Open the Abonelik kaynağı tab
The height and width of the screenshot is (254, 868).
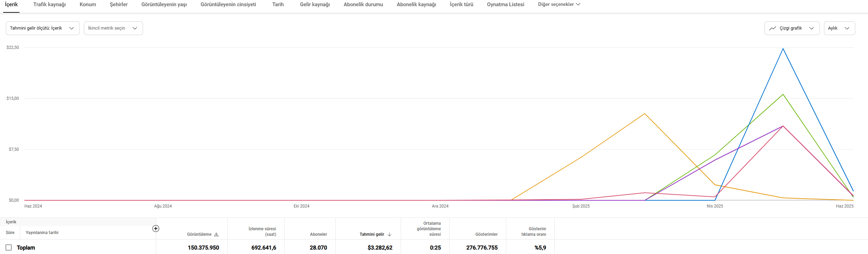[416, 4]
